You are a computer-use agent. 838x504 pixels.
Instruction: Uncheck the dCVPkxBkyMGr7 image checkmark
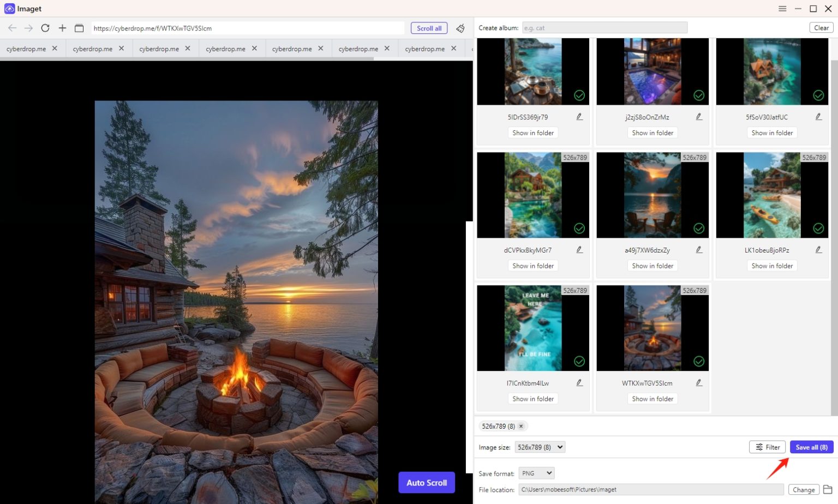579,229
